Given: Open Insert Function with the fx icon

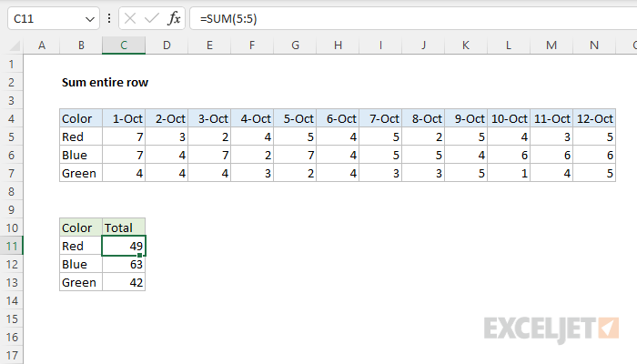Looking at the screenshot, I should [173, 19].
